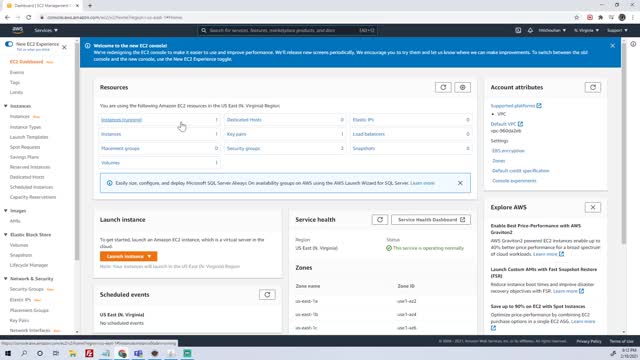Open Windows taskbar search
Screen dimensions: 640x360
coord(24,353)
